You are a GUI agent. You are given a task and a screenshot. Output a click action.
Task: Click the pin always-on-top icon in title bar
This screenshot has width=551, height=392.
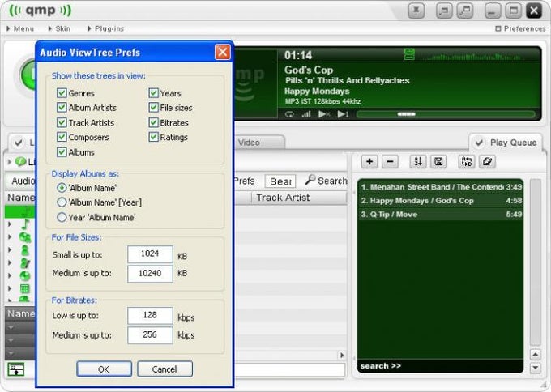click(416, 11)
